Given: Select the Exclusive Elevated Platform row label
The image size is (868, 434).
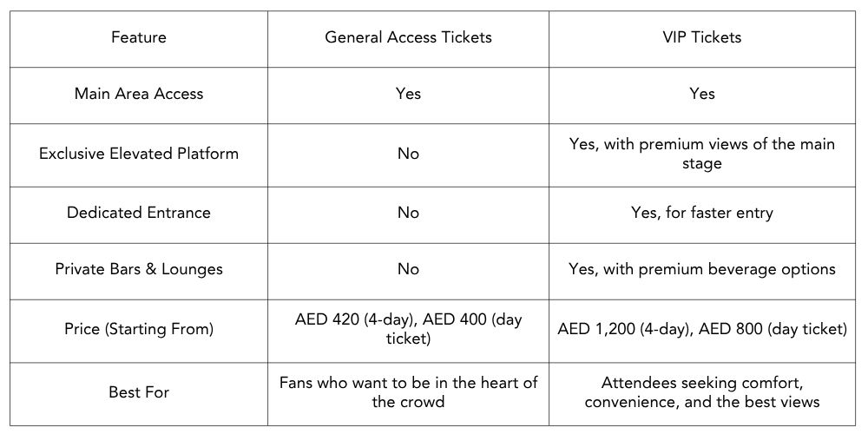Looking at the screenshot, I should click(139, 154).
